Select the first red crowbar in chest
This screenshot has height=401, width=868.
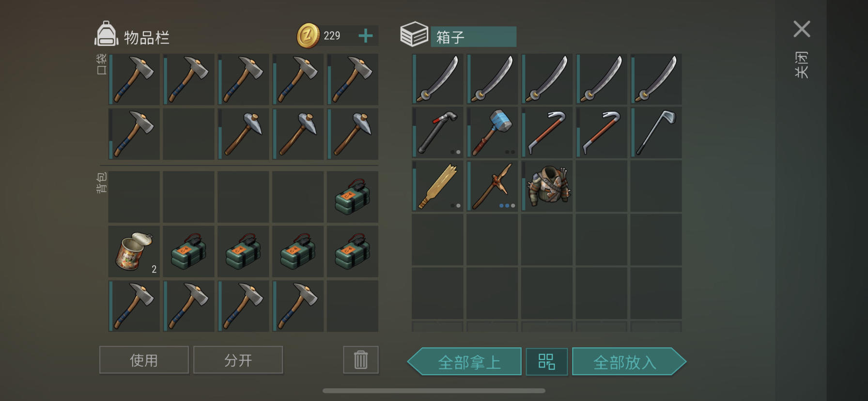click(x=547, y=133)
